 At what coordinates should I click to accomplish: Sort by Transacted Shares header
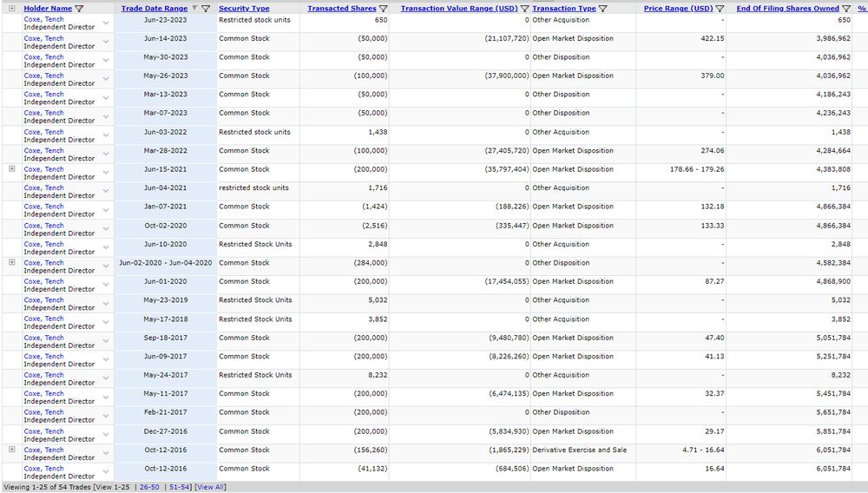click(x=341, y=9)
